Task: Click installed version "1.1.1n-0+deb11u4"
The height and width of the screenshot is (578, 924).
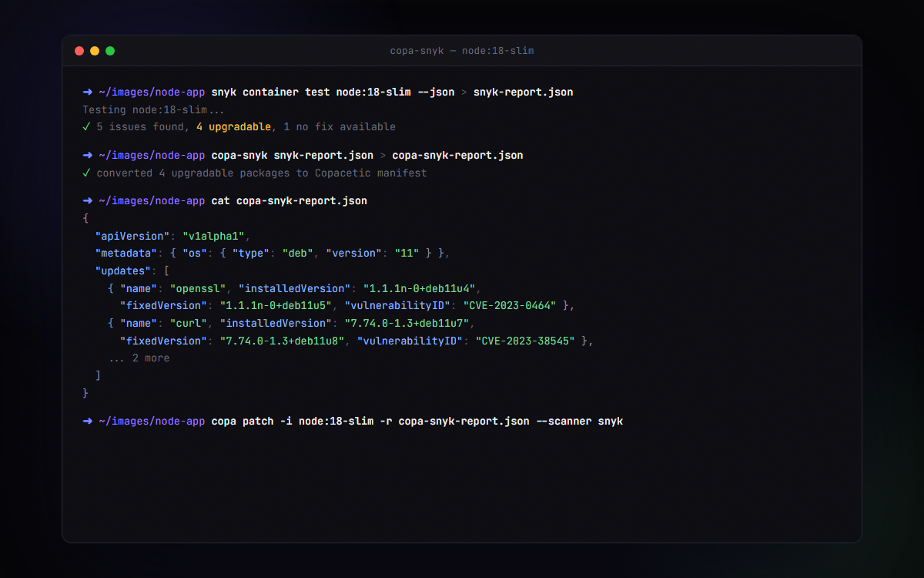Action: [420, 289]
